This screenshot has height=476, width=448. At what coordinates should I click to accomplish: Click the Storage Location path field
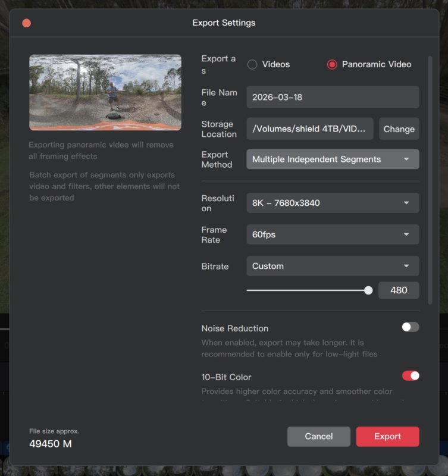pyautogui.click(x=309, y=129)
